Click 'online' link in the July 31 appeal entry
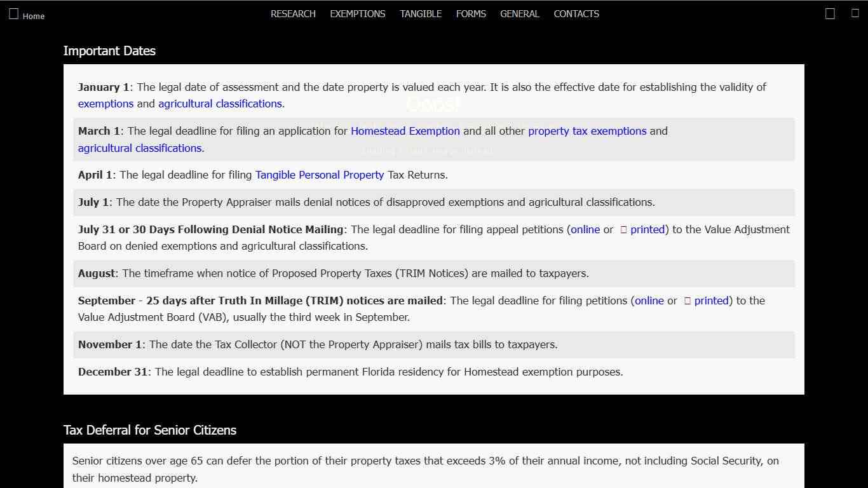This screenshot has height=488, width=868. (585, 229)
